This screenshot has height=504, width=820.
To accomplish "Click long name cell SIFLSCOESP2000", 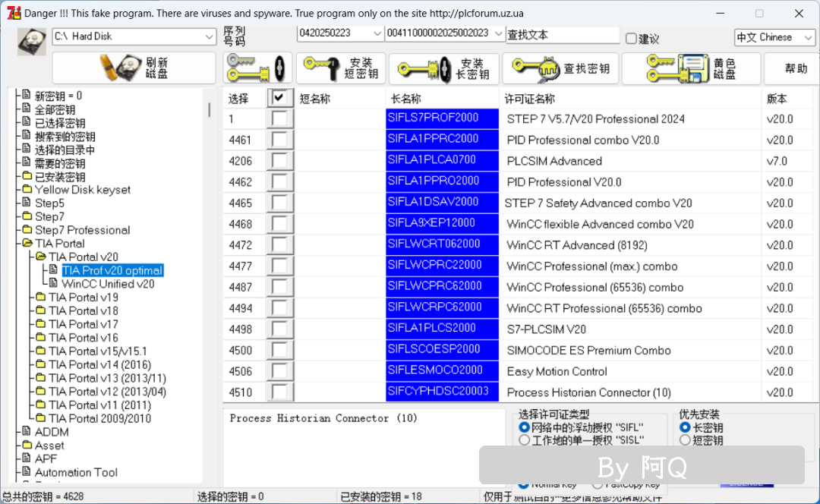I will point(443,350).
